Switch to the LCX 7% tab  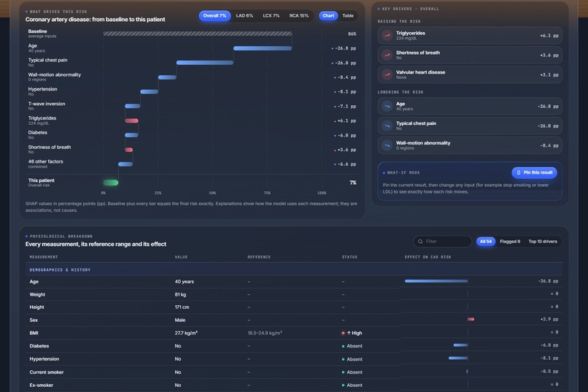click(271, 16)
